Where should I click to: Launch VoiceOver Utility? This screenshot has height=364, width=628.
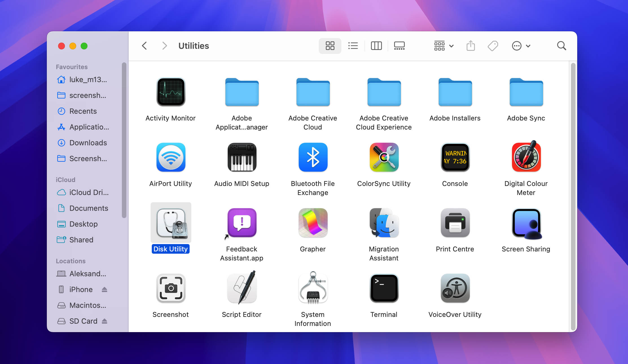click(455, 288)
